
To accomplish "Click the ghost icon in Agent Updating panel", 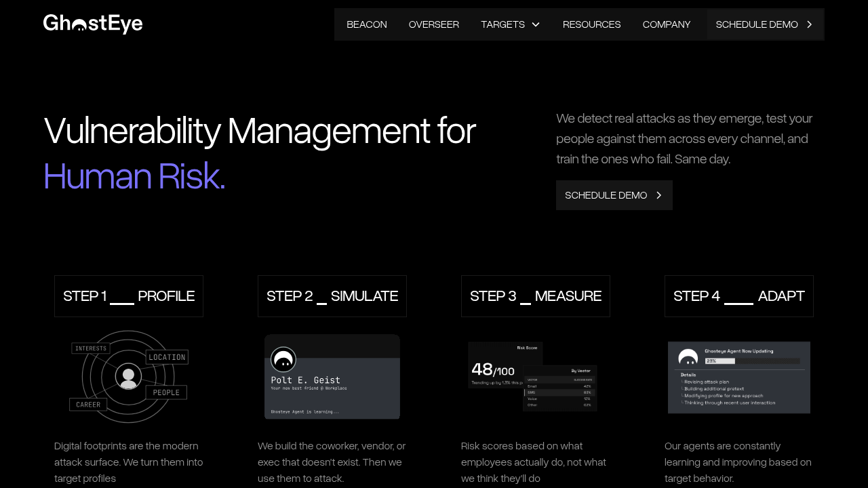I will tap(688, 358).
